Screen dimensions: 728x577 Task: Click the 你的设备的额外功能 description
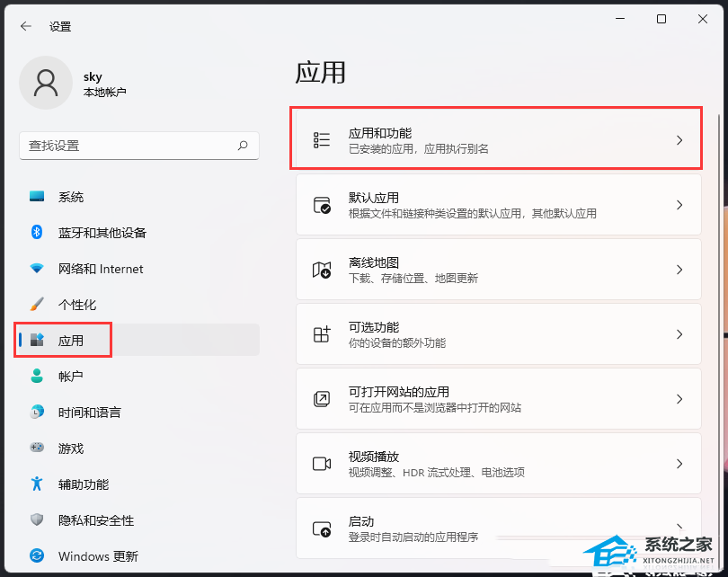(x=397, y=343)
